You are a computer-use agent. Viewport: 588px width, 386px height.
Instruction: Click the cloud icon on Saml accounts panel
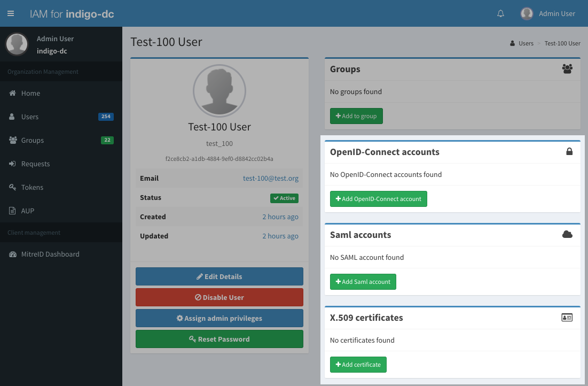567,235
